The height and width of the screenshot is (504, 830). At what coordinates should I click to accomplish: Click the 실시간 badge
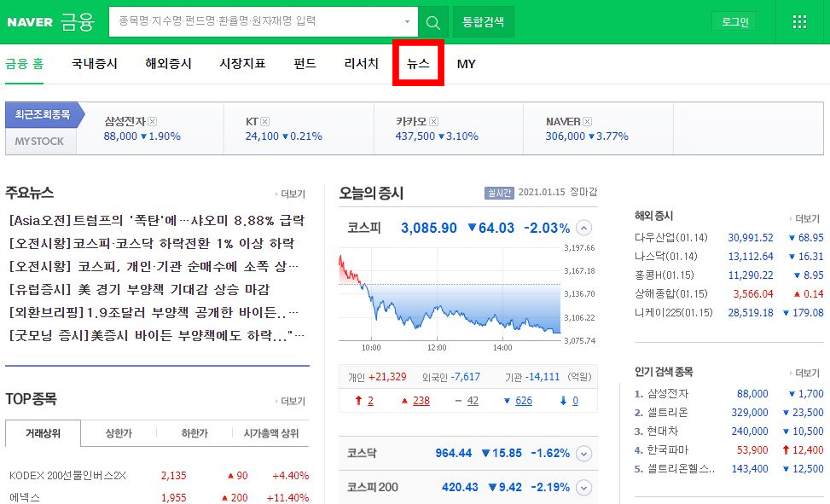499,193
